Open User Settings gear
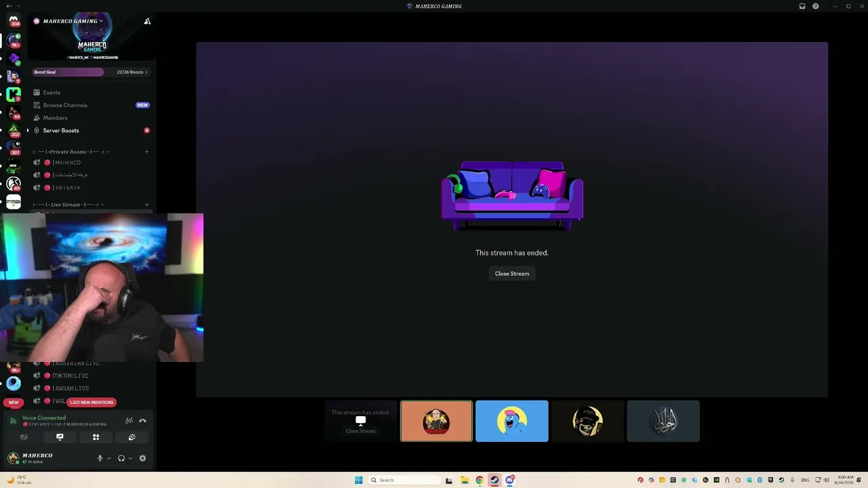 142,458
